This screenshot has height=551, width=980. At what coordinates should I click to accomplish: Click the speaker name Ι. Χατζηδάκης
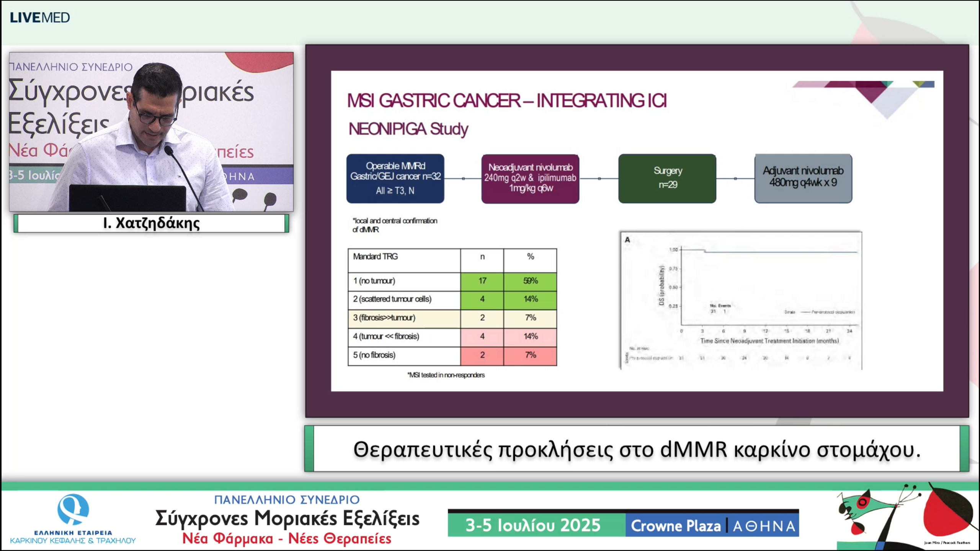point(151,223)
